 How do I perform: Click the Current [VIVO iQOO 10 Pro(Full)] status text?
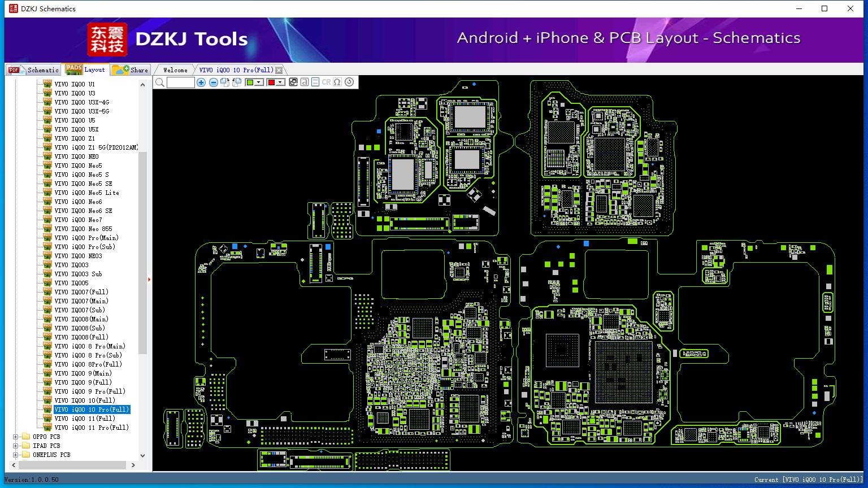(x=809, y=480)
